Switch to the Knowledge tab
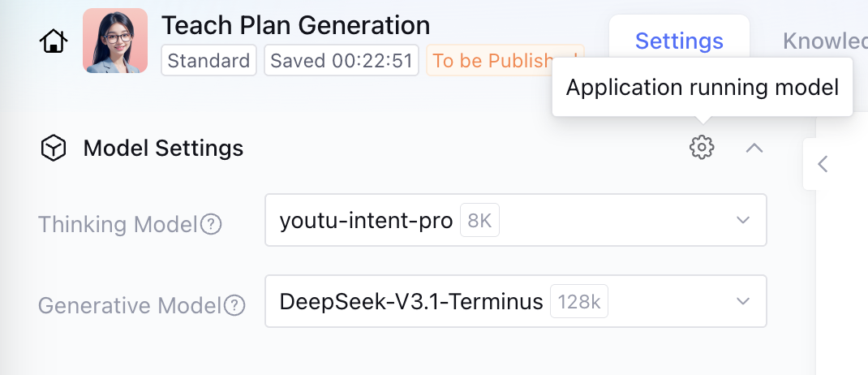This screenshot has width=868, height=375. (824, 41)
